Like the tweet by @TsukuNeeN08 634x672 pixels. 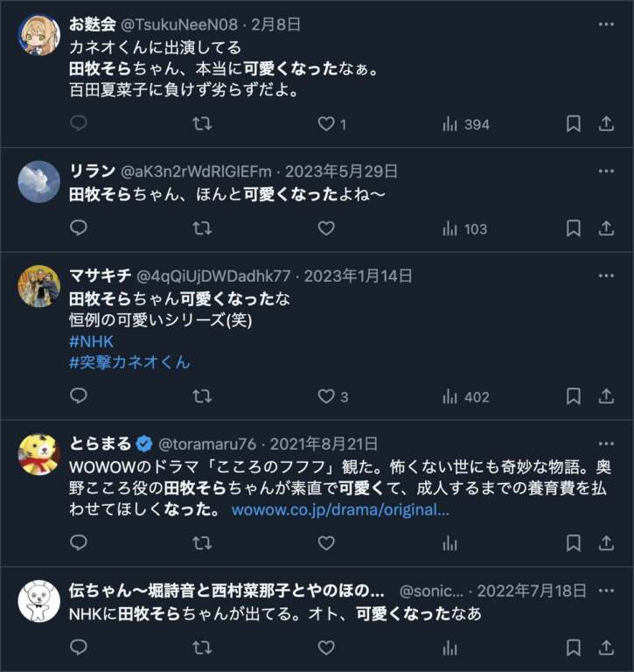click(326, 124)
